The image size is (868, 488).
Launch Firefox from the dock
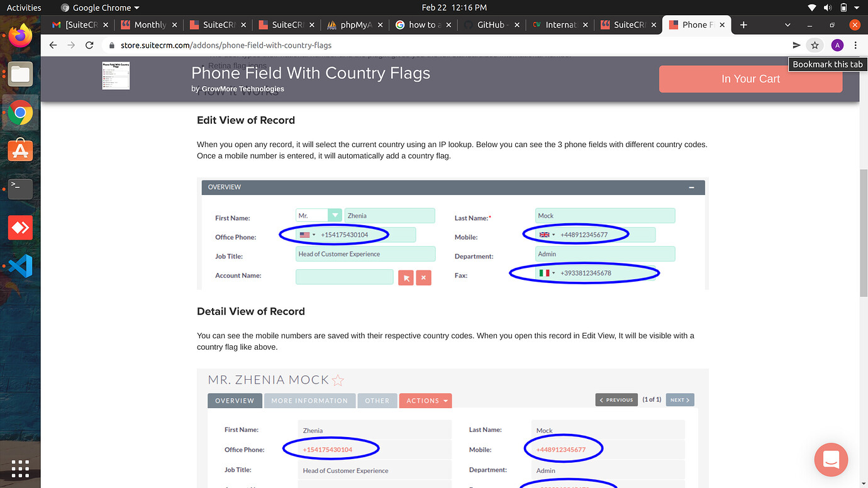[20, 35]
